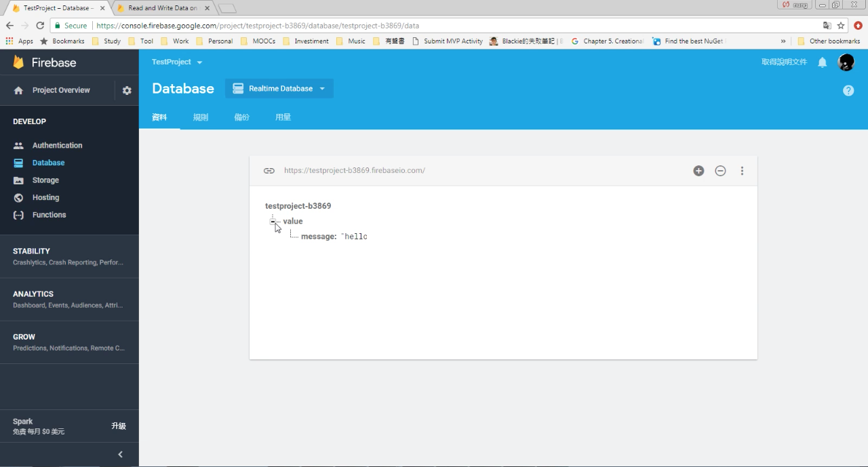
Task: Collapse all nodes with minus icon
Action: click(720, 171)
